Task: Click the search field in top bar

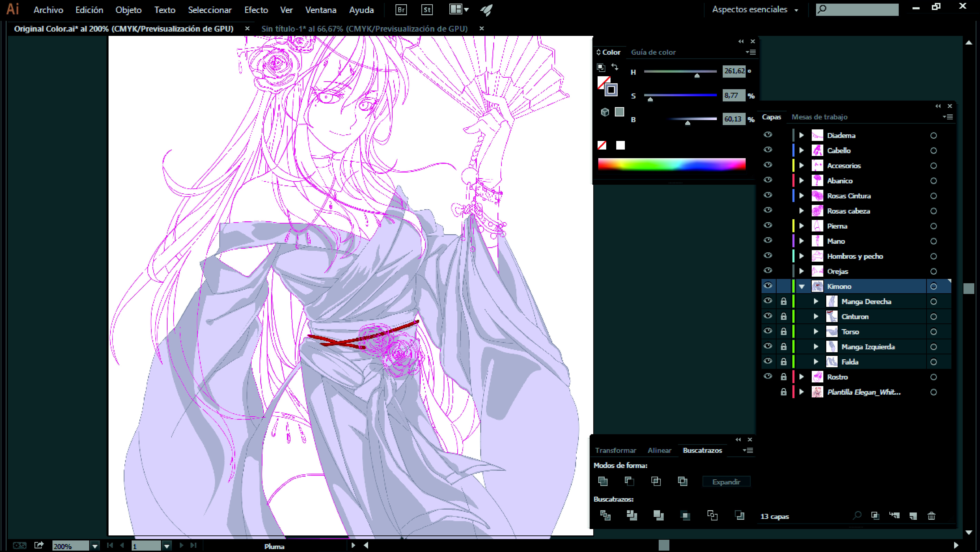Action: coord(857,9)
